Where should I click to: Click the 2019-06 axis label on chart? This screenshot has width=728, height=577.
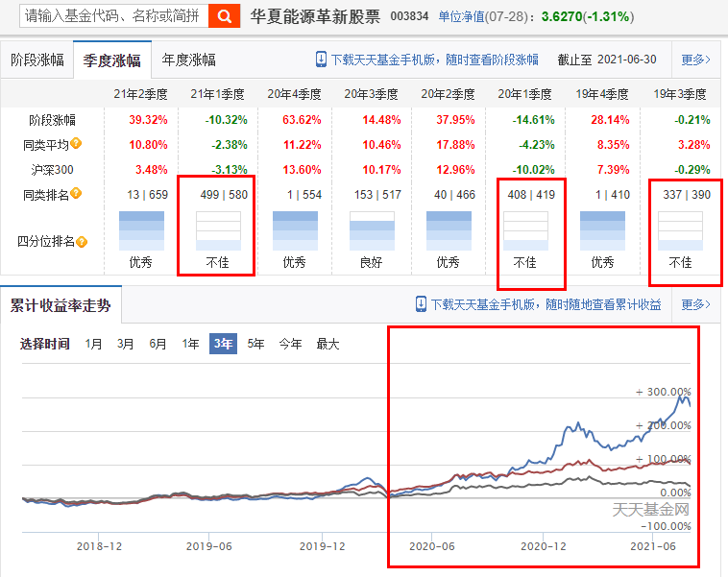coord(209,546)
